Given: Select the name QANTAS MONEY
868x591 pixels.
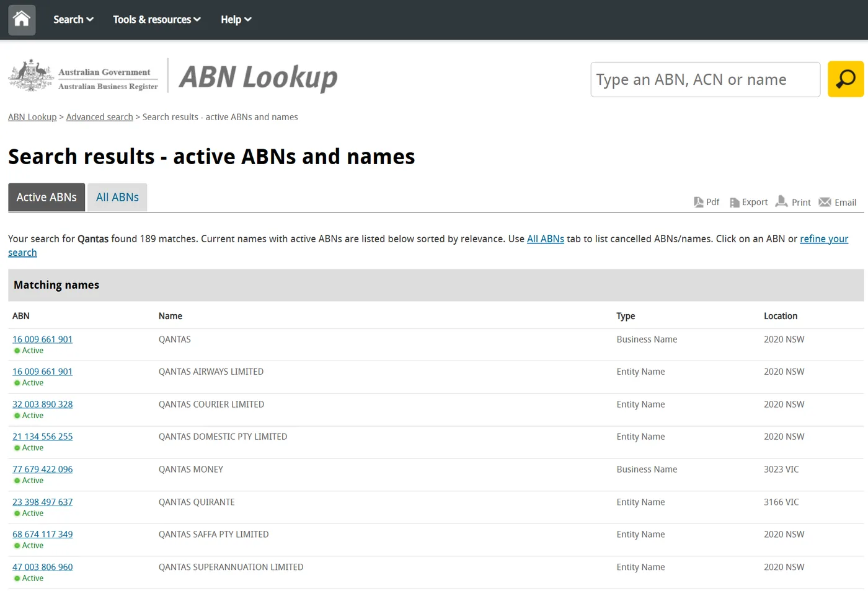Looking at the screenshot, I should pyautogui.click(x=191, y=470).
